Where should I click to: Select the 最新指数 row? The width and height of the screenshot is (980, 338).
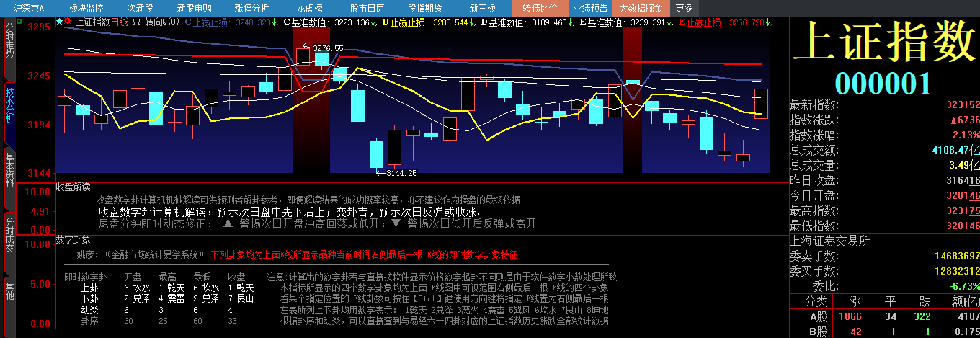[x=884, y=105]
